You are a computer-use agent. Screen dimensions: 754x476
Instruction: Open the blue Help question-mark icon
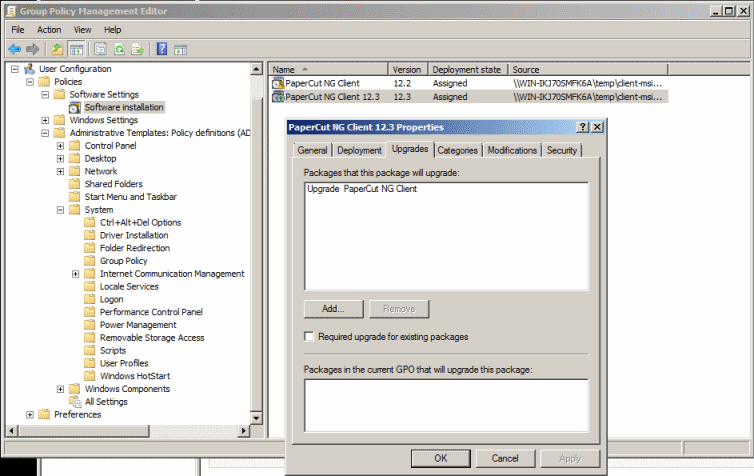[162, 49]
